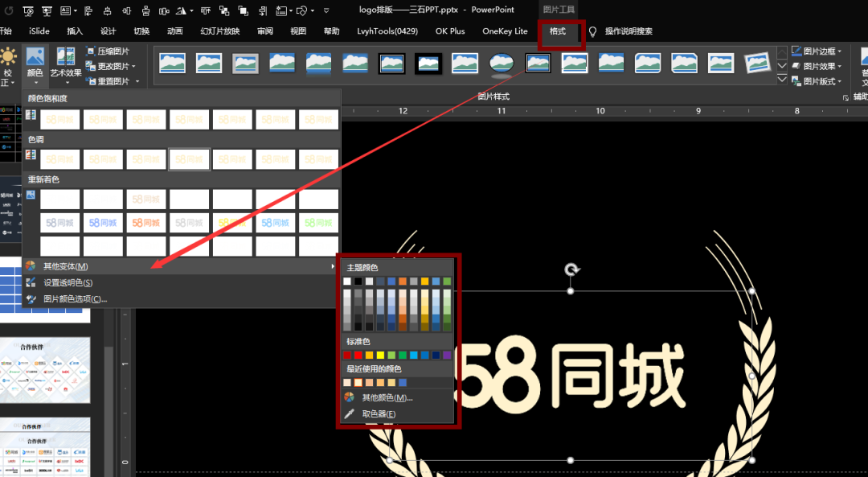Choose the orange theme color swatch
This screenshot has height=477, width=868.
(403, 282)
